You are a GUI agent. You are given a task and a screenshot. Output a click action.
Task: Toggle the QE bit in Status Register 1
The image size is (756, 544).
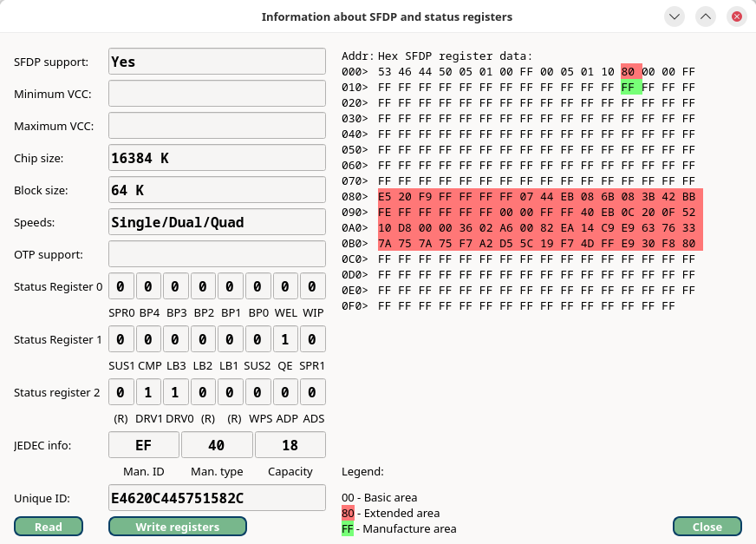point(285,338)
